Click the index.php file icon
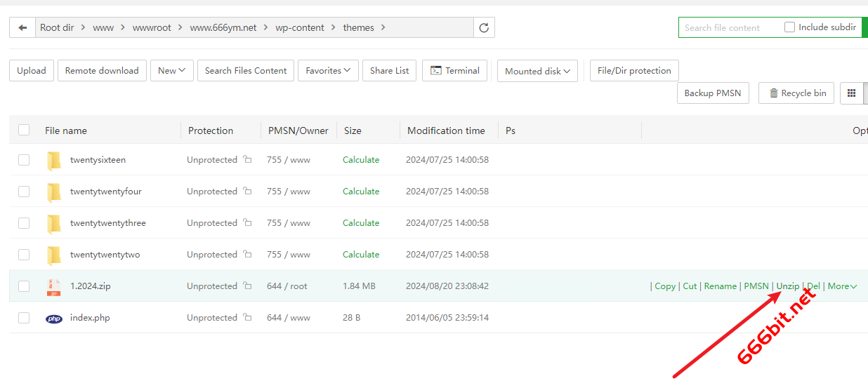The width and height of the screenshot is (868, 388). [x=54, y=318]
